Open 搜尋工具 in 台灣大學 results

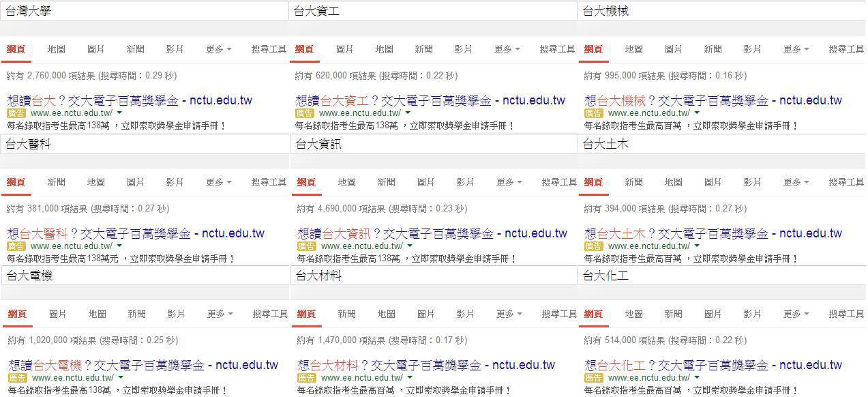pos(269,49)
